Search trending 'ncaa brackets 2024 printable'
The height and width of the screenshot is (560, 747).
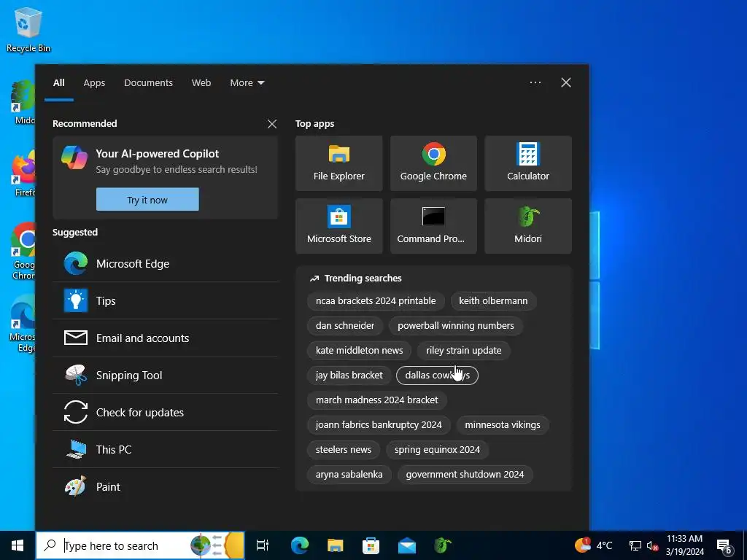pos(376,301)
